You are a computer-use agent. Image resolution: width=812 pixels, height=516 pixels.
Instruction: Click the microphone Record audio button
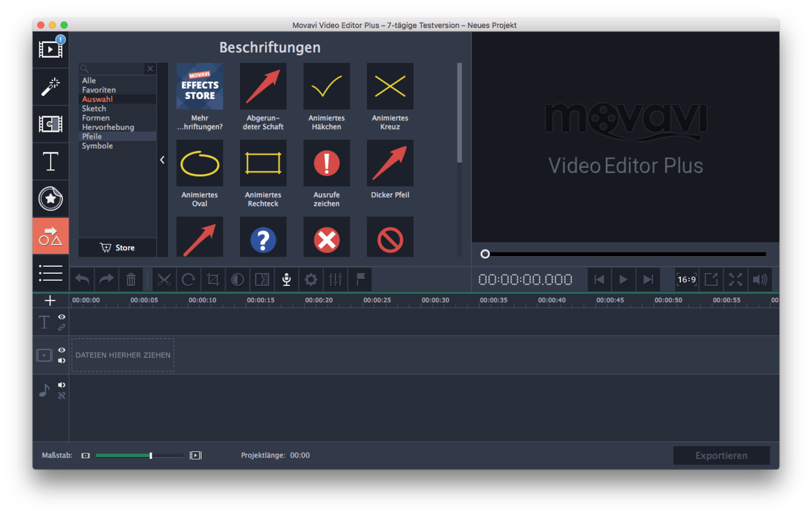pos(287,280)
